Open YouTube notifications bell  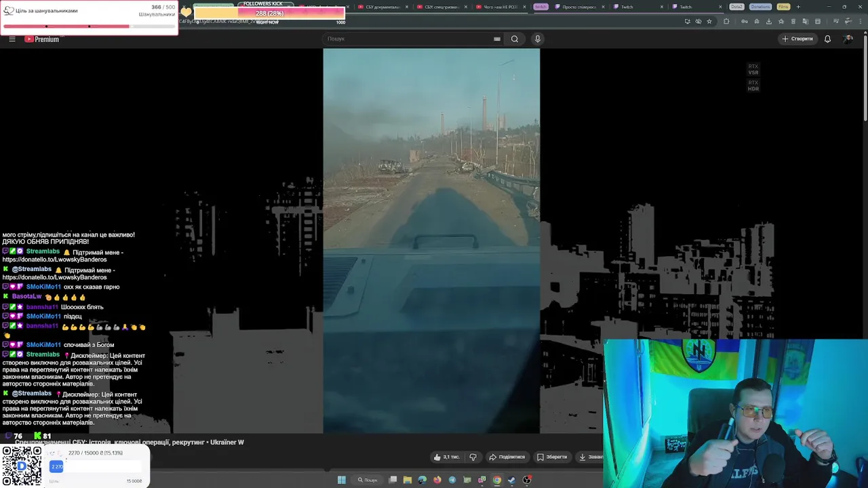point(827,39)
